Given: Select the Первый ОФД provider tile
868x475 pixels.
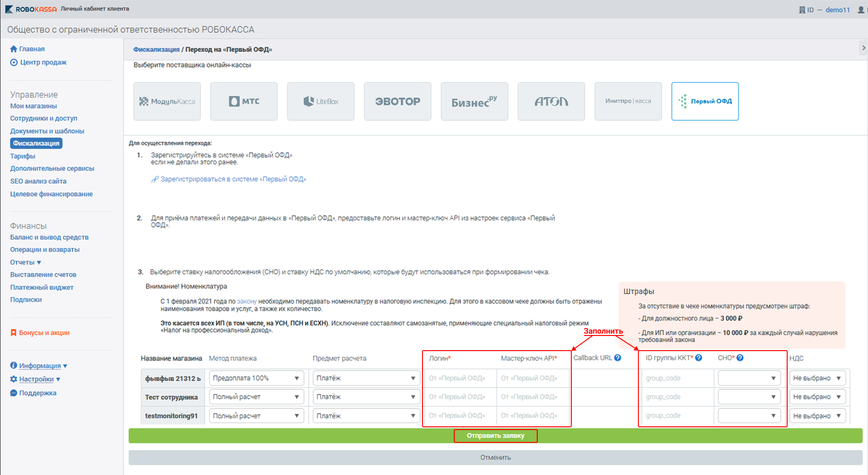Looking at the screenshot, I should (705, 101).
